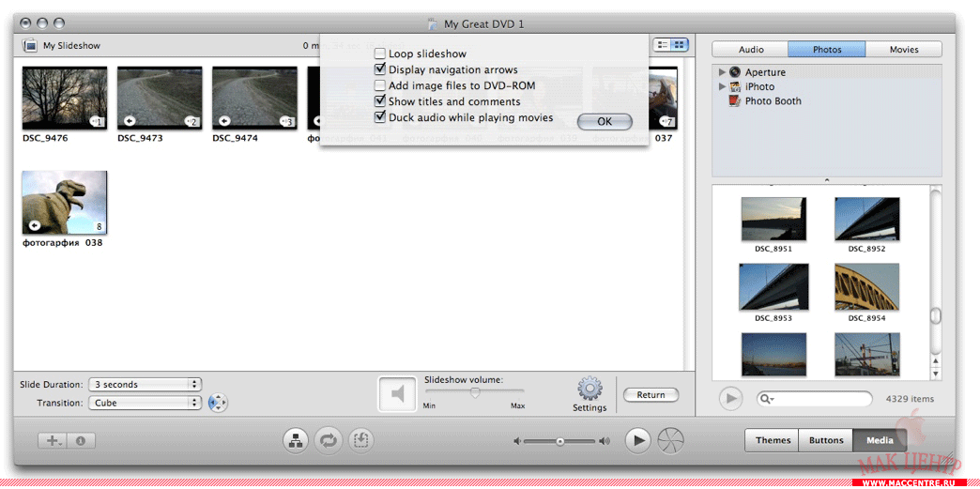The height and width of the screenshot is (489, 980).
Task: Open the Themes pane
Action: [x=773, y=440]
